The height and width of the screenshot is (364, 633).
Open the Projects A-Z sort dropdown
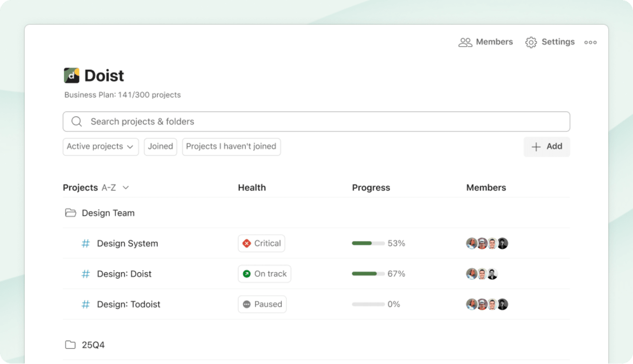96,187
